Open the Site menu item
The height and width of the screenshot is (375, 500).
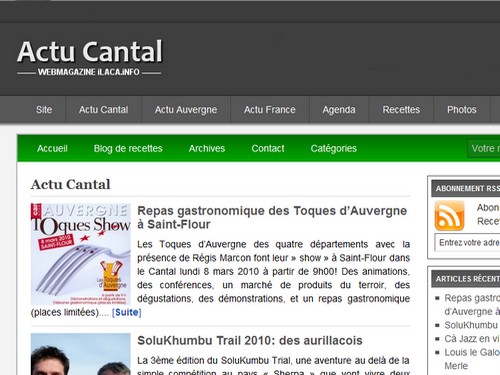coord(44,110)
